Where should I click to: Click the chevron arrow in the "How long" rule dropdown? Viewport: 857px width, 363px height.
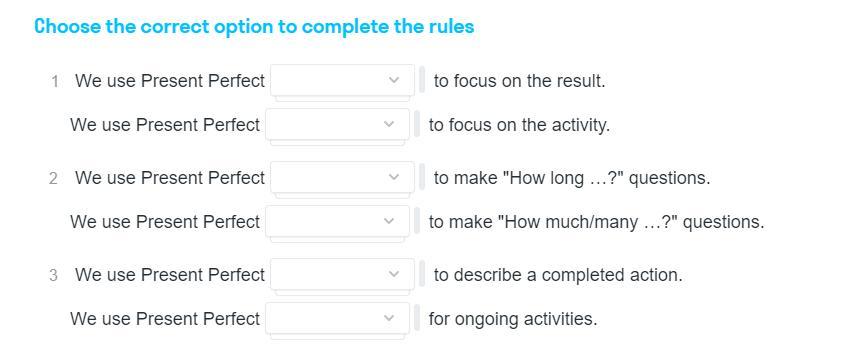394,177
